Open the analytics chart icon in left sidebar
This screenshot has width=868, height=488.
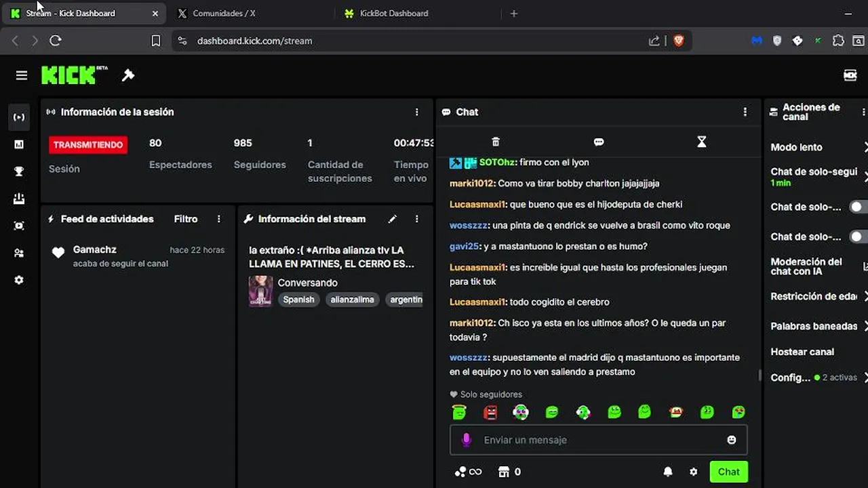coord(19,144)
